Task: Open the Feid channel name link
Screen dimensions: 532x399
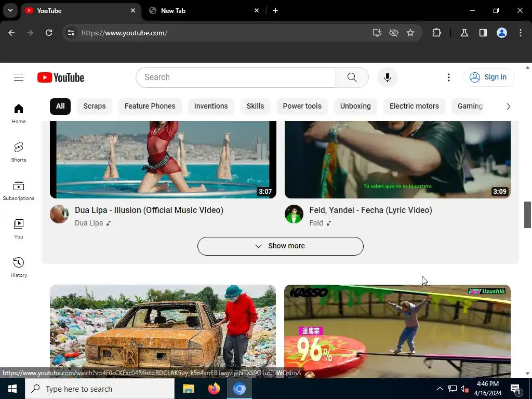Action: coord(316,223)
